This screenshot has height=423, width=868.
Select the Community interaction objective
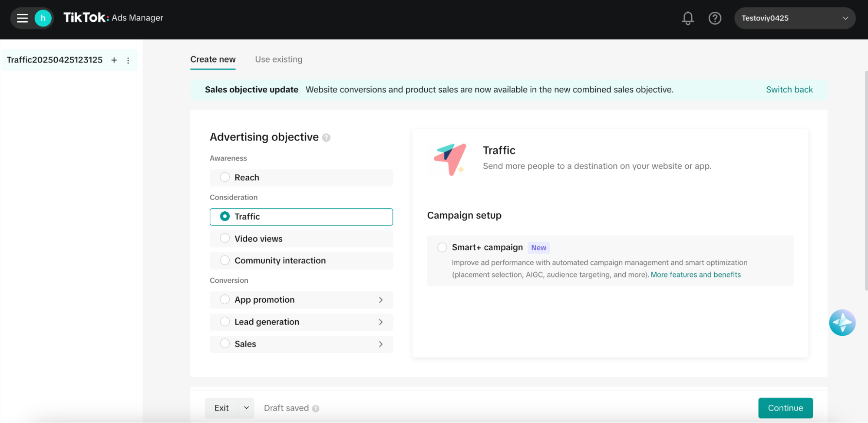point(301,260)
